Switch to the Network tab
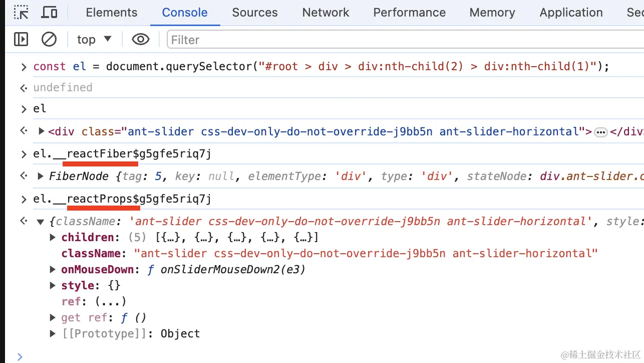The height and width of the screenshot is (363, 644). [326, 13]
